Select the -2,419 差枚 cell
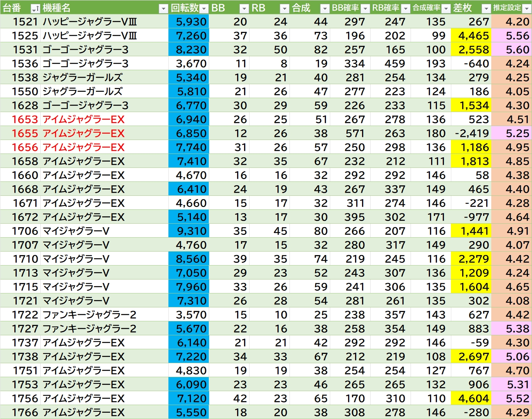 471,133
